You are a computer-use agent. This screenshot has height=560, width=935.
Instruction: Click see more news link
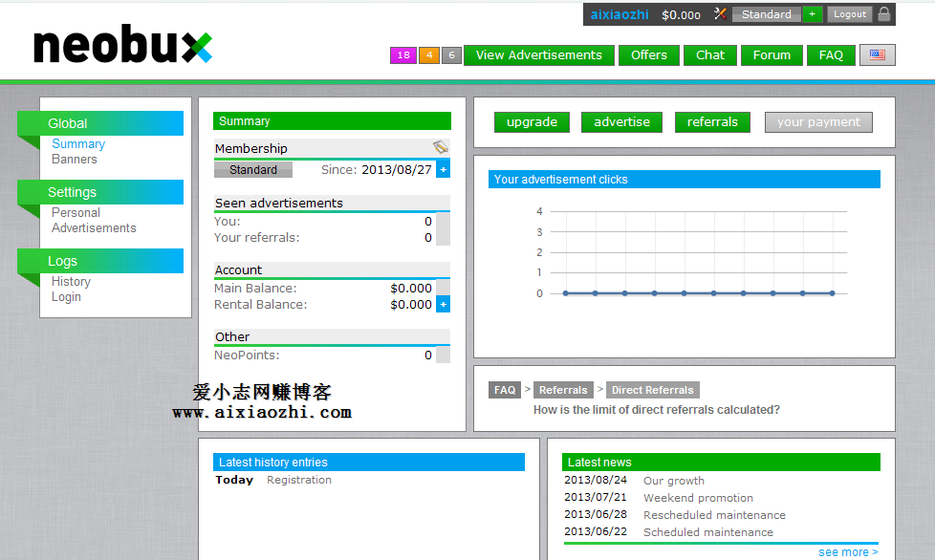pos(848,552)
